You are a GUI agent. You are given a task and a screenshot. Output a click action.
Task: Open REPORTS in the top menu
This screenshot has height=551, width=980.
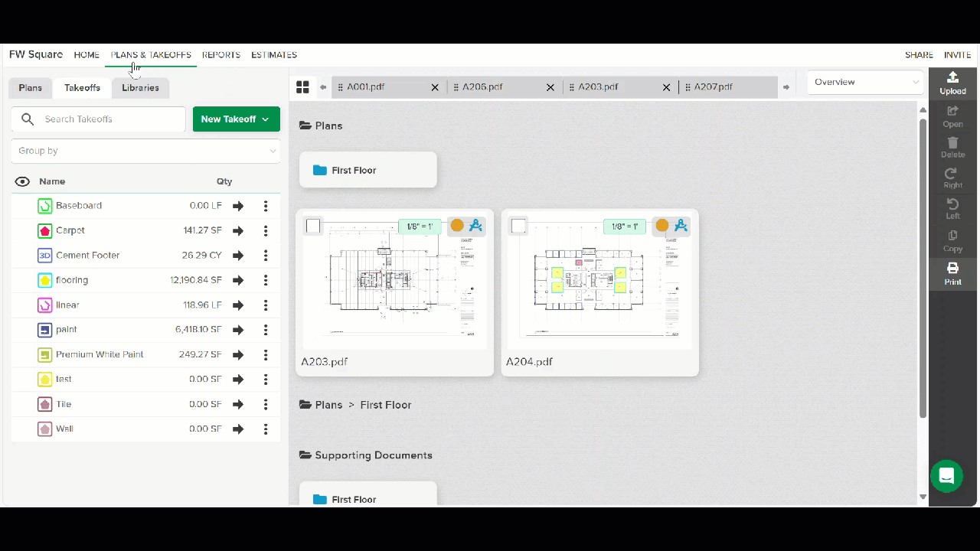coord(221,55)
